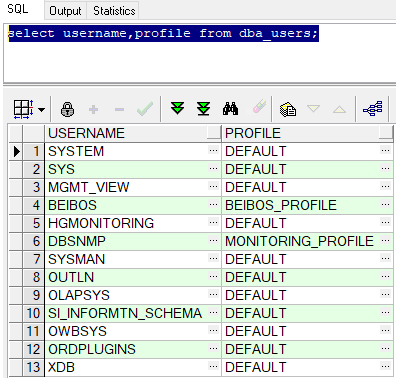The height and width of the screenshot is (378, 396).
Task: Click the green post changes checkmark
Action: (145, 109)
